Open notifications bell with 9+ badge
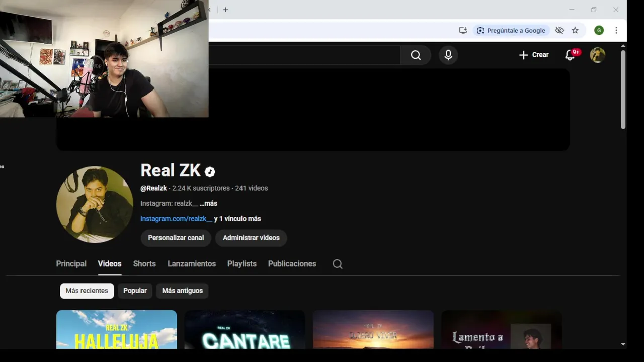The width and height of the screenshot is (644, 362). [571, 55]
